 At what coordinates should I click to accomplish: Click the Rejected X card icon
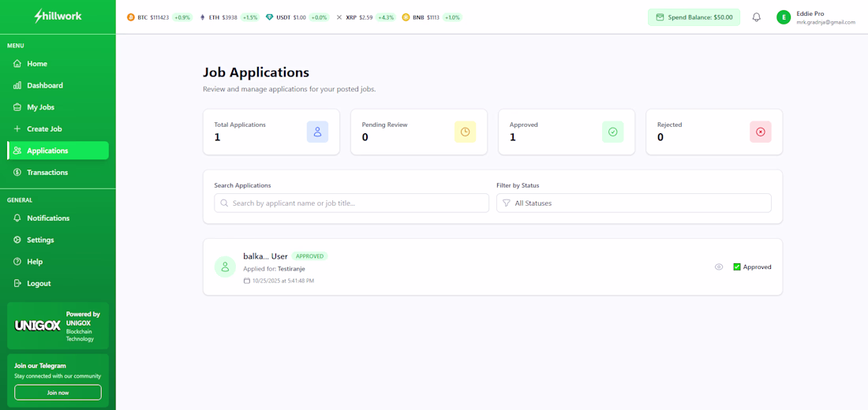pos(761,132)
